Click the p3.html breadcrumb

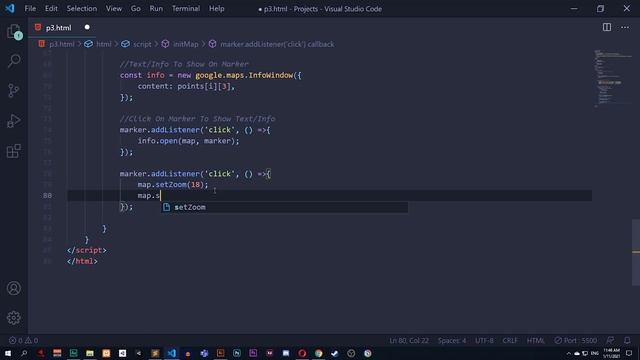(x=62, y=44)
